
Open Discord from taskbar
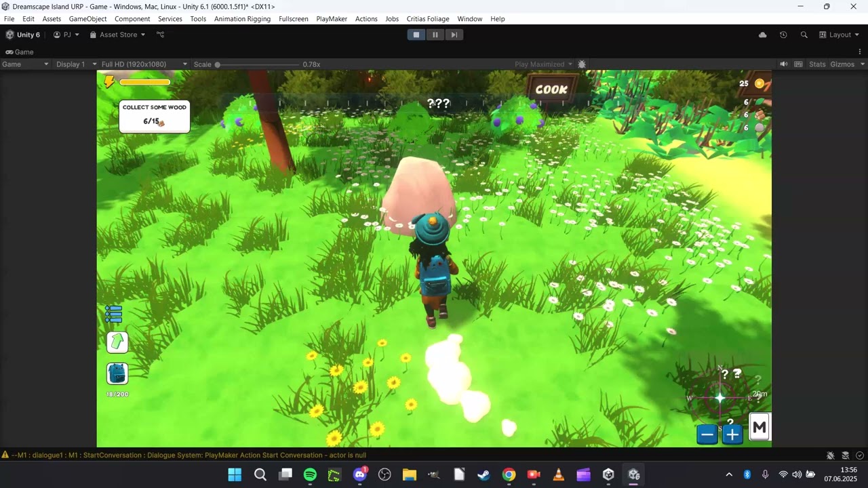coord(360,474)
